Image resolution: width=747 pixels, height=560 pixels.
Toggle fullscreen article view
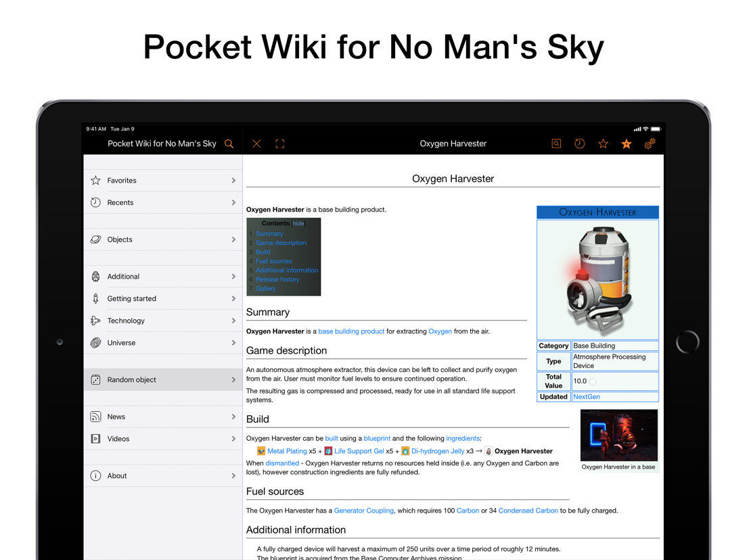(280, 144)
